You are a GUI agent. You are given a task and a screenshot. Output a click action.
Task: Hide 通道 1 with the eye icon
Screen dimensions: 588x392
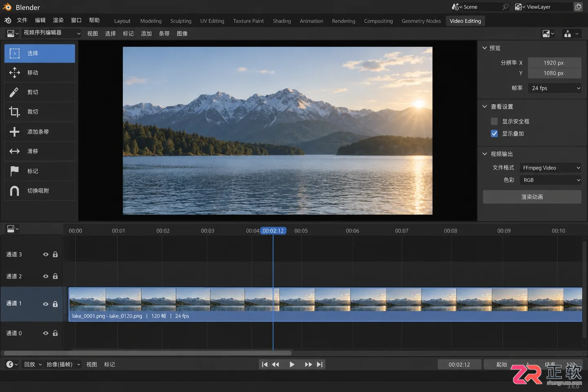click(46, 304)
